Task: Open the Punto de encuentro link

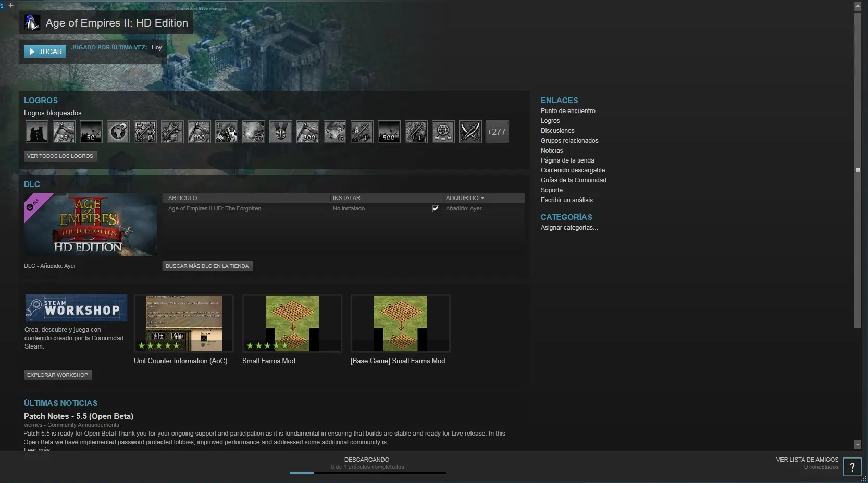Action: click(x=568, y=111)
